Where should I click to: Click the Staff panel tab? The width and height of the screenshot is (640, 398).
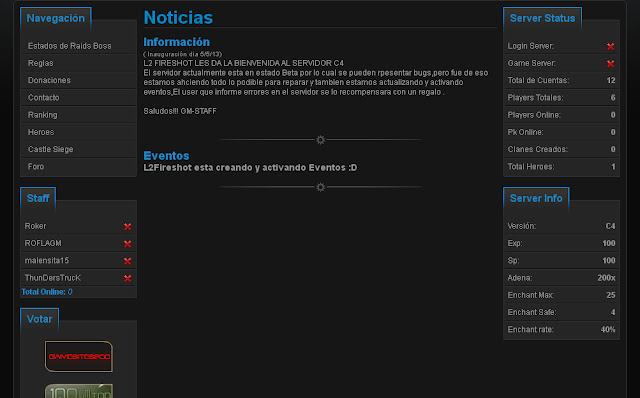(x=38, y=198)
